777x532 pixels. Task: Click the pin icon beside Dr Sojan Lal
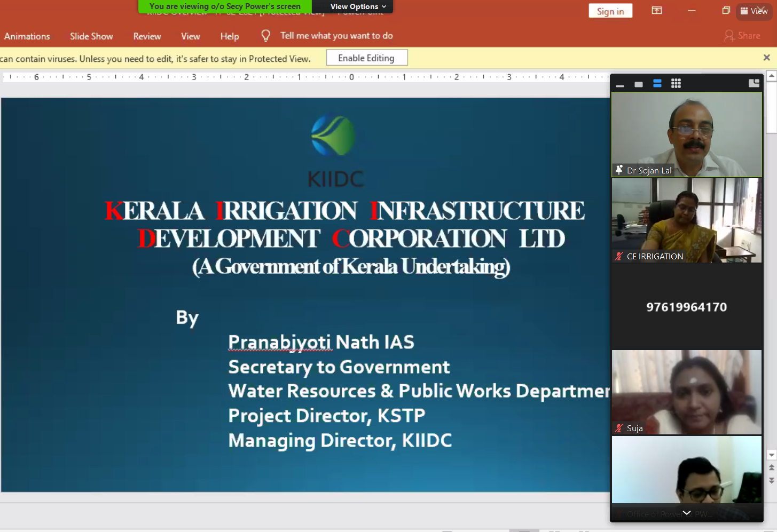pos(619,170)
